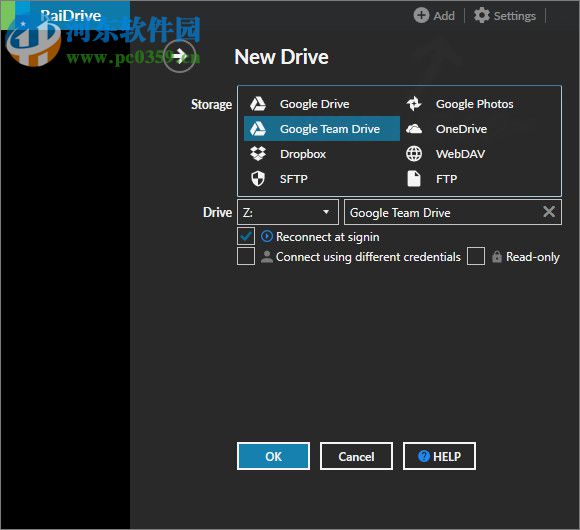The height and width of the screenshot is (530, 580).
Task: Click the Add menu text
Action: point(444,16)
